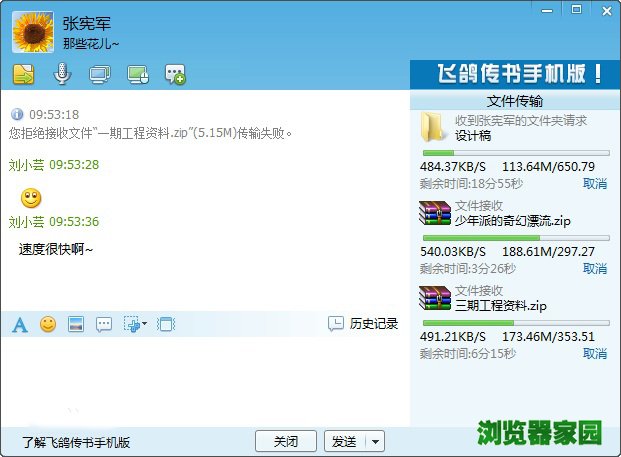Open 历史记录 chat history
This screenshot has height=457, width=621.
coord(363,323)
